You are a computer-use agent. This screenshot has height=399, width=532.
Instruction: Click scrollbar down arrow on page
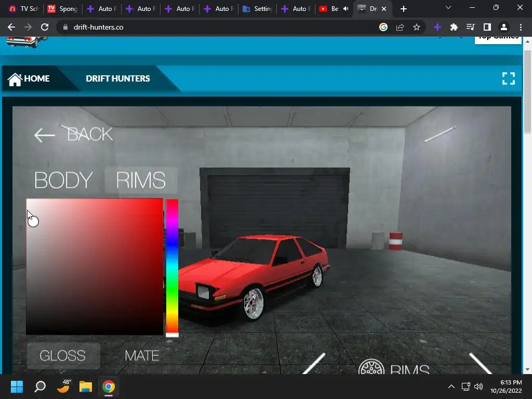527,370
